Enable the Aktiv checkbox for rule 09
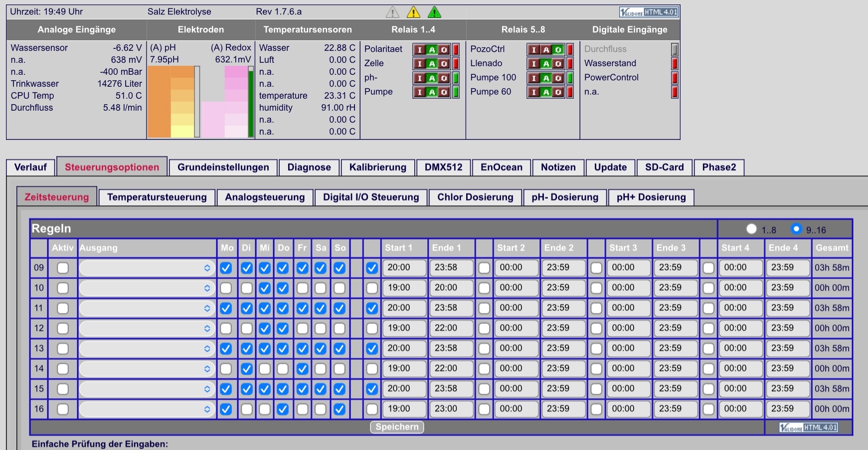868x450 pixels. 63,268
